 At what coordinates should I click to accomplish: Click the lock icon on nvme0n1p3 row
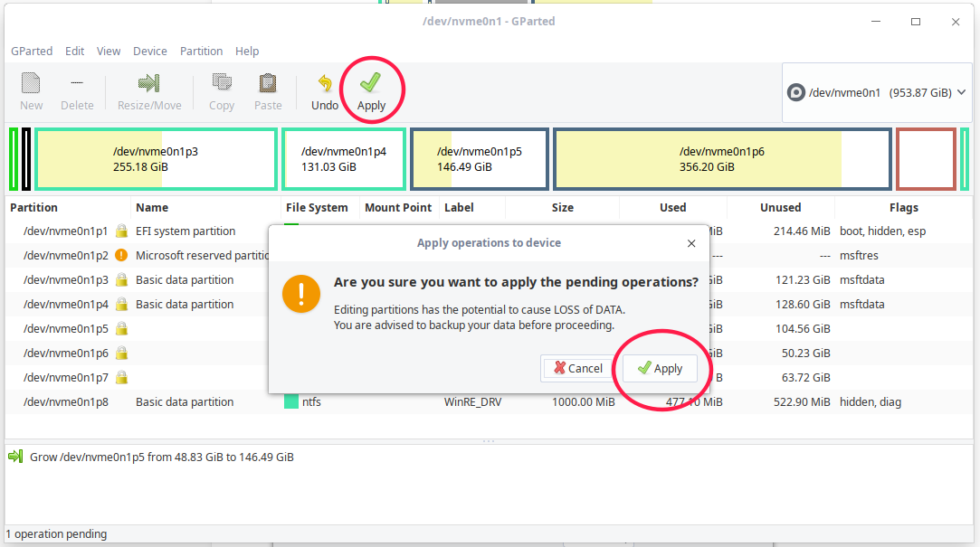pos(122,279)
